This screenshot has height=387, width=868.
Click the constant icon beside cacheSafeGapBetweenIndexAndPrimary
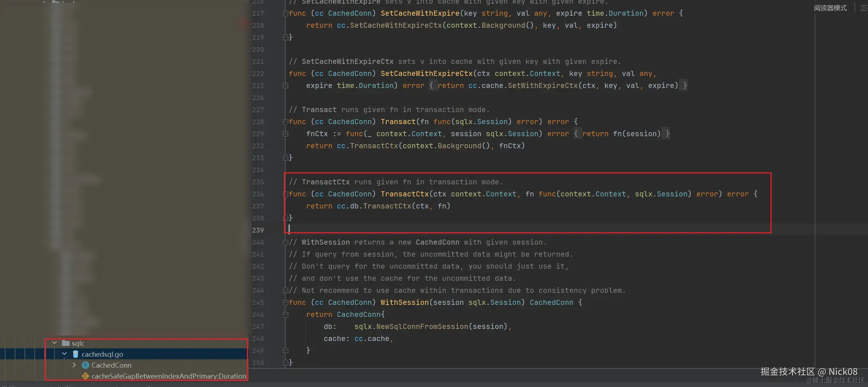click(85, 376)
